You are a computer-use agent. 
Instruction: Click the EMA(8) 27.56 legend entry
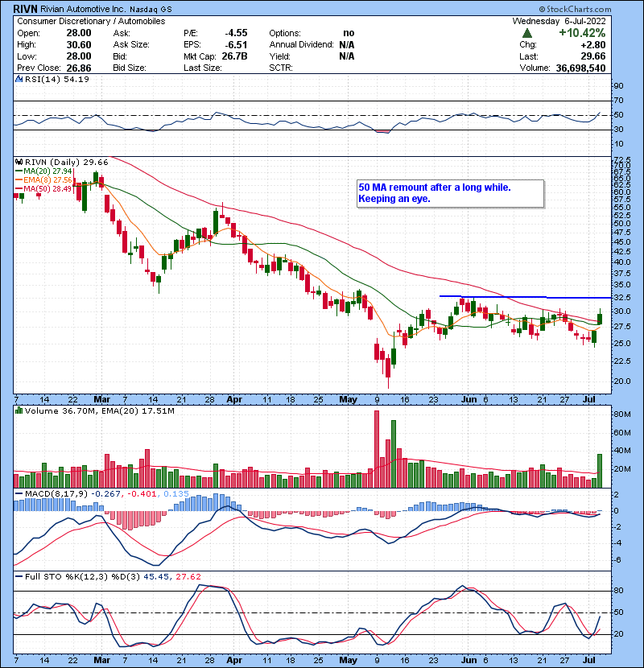click(44, 179)
